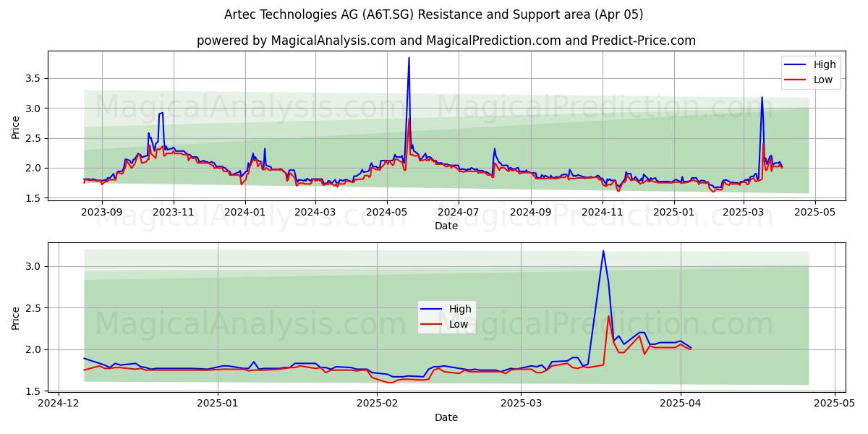
Task: Click the '2025-05' axis label on the top chart
Action: click(x=815, y=212)
